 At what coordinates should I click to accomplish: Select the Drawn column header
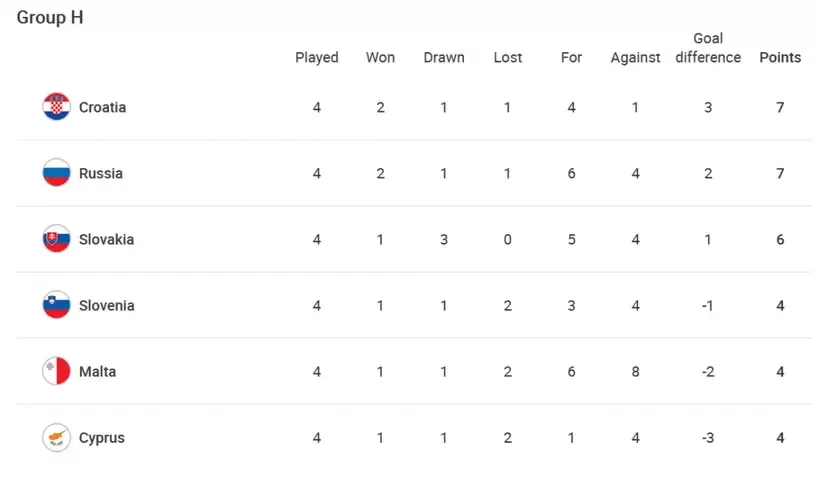(444, 57)
